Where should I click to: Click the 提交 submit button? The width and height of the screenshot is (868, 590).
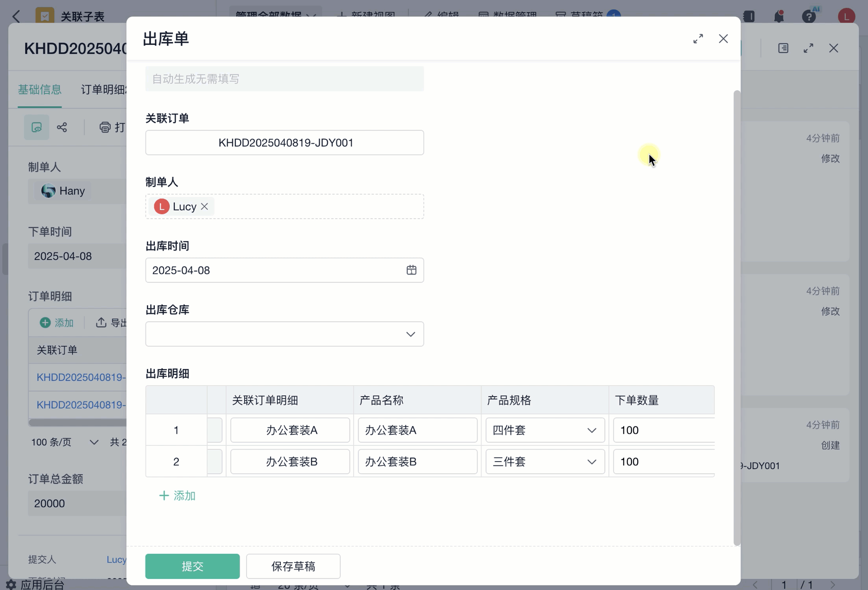tap(192, 566)
